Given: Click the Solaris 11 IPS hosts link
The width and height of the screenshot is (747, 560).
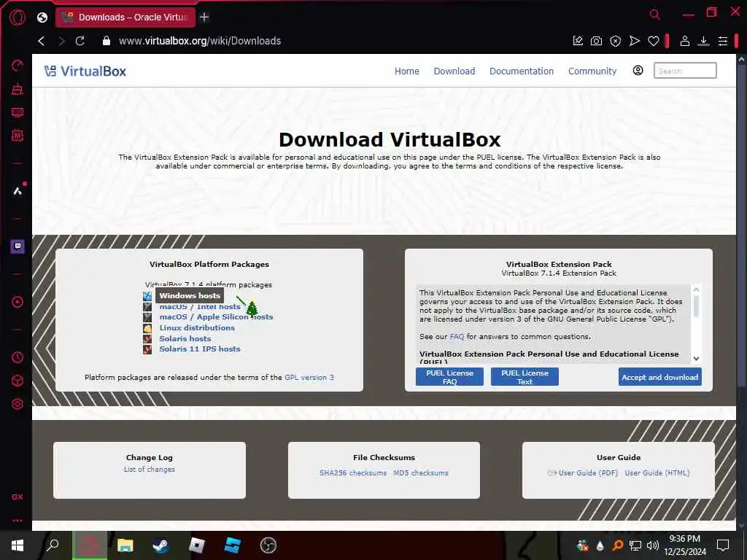Looking at the screenshot, I should [x=200, y=349].
